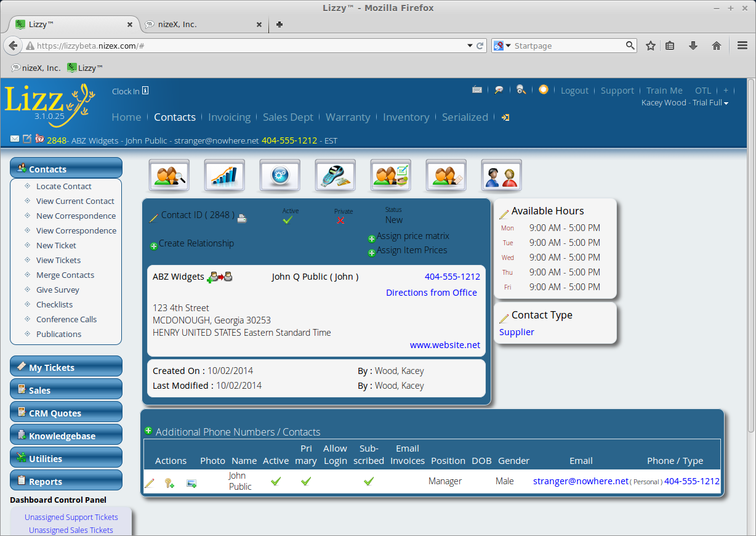Click the Logout link
Image resolution: width=756 pixels, height=536 pixels.
click(x=574, y=91)
